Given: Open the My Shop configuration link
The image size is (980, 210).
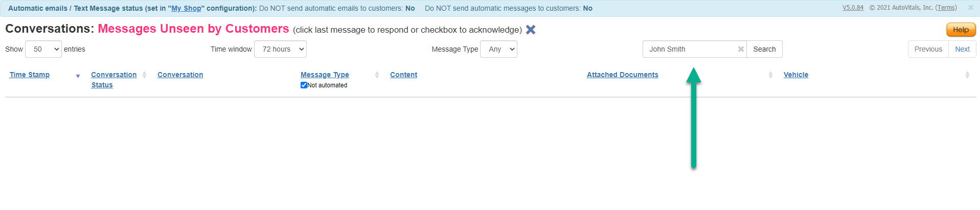Looking at the screenshot, I should pyautogui.click(x=186, y=8).
